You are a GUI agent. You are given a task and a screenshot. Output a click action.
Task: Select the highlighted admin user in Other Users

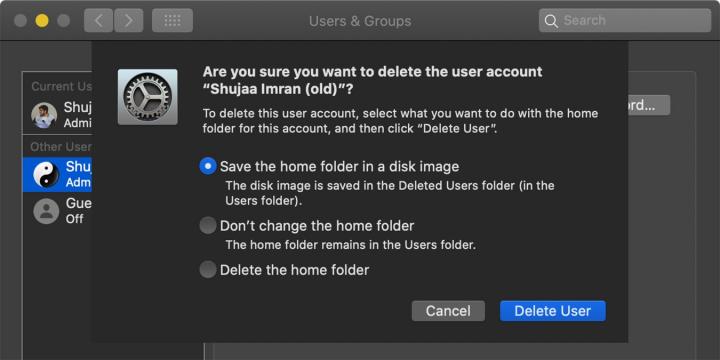click(57, 174)
